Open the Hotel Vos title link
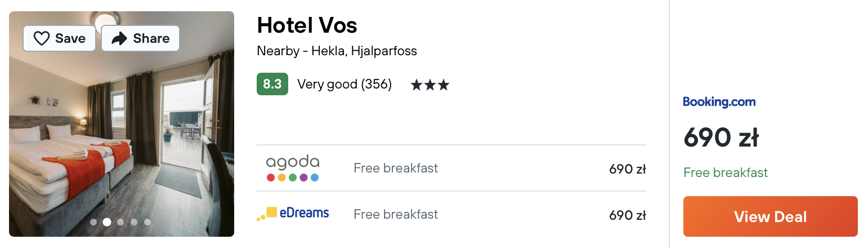 (x=307, y=25)
